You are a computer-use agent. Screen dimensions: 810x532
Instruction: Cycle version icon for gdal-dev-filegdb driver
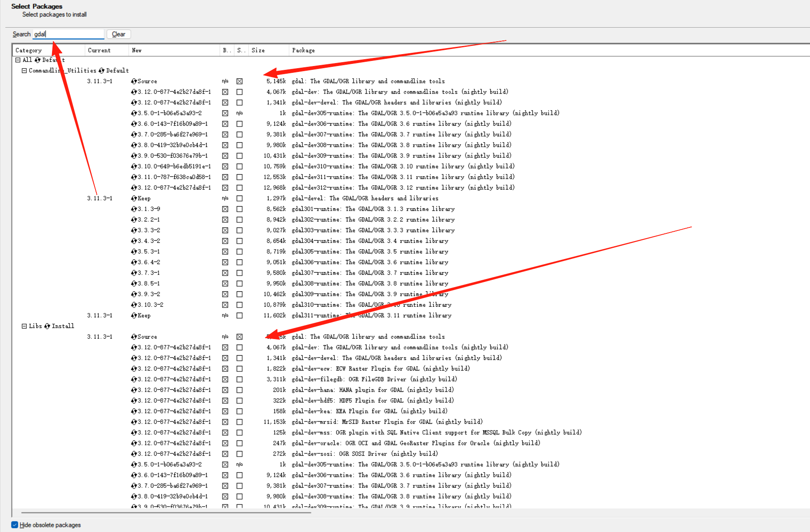click(134, 380)
